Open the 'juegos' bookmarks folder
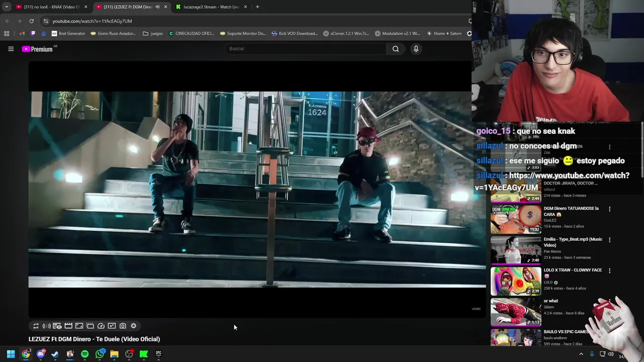 pos(153,34)
